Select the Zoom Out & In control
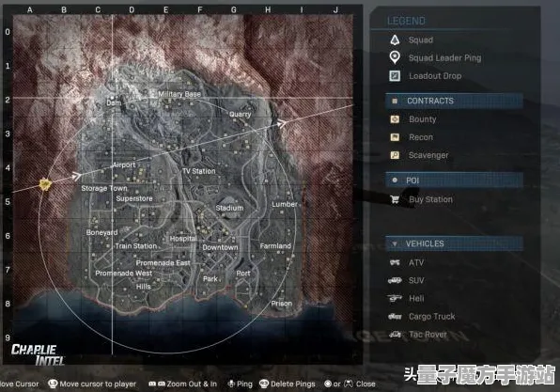 coord(182,384)
